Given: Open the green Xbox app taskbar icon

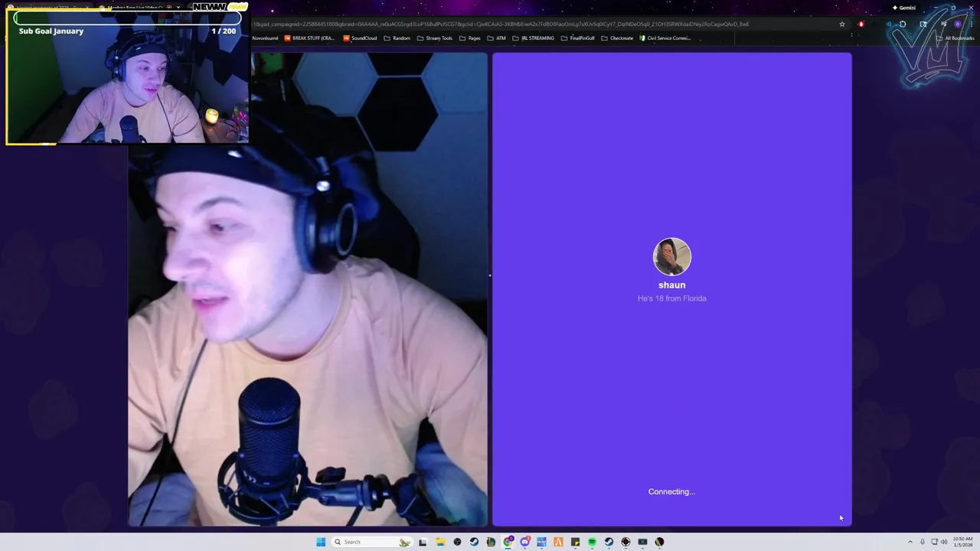Looking at the screenshot, I should pos(642,542).
